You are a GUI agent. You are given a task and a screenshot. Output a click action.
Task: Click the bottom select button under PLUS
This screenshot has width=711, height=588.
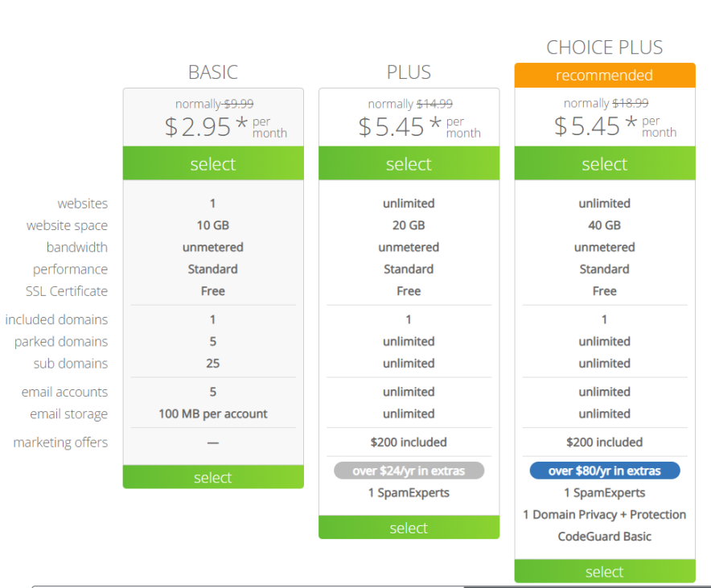click(409, 528)
